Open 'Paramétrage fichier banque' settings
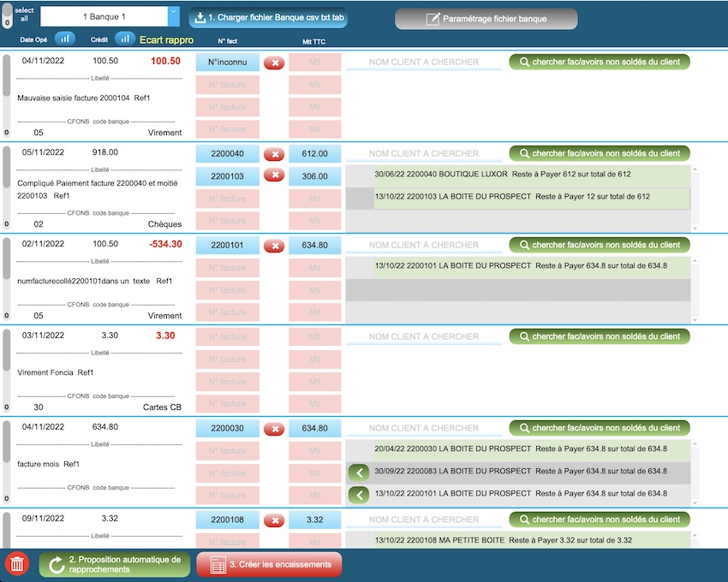Viewport: 728px width, 582px height. [x=486, y=19]
